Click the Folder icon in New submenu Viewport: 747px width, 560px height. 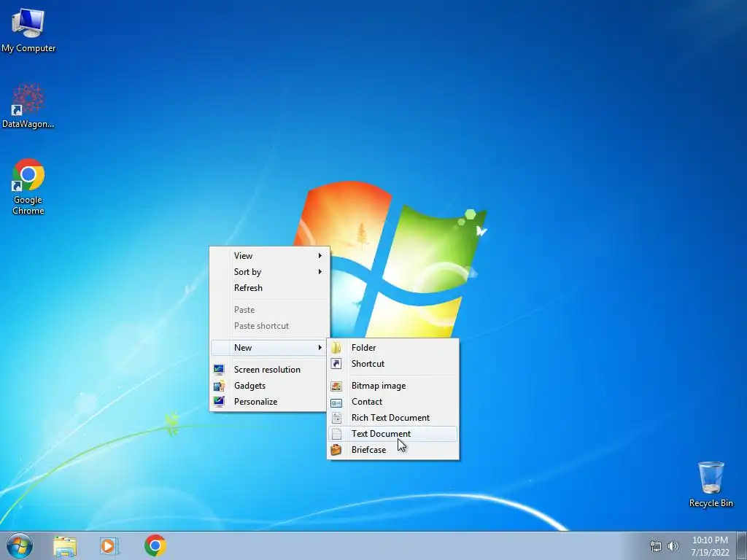(336, 348)
